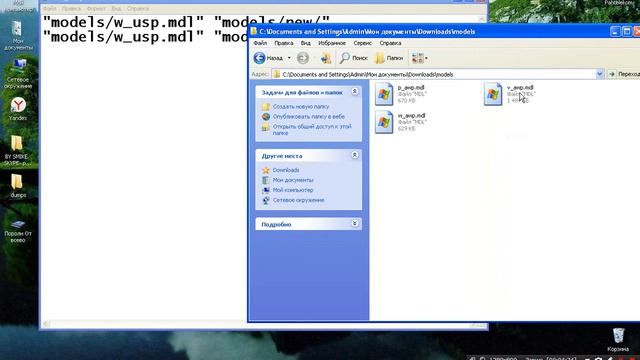Open the Search (Поиск) toolbar button

coord(354,58)
